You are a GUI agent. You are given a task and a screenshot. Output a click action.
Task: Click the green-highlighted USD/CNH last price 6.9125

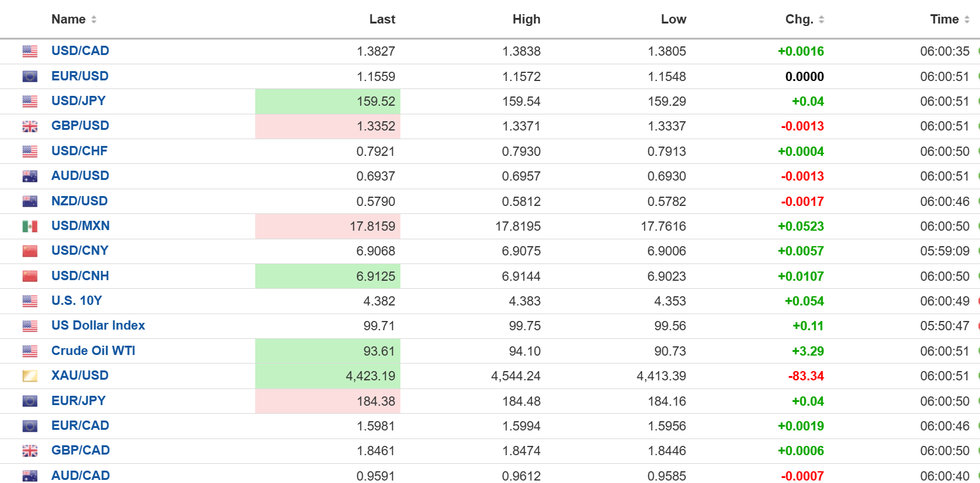pyautogui.click(x=375, y=276)
